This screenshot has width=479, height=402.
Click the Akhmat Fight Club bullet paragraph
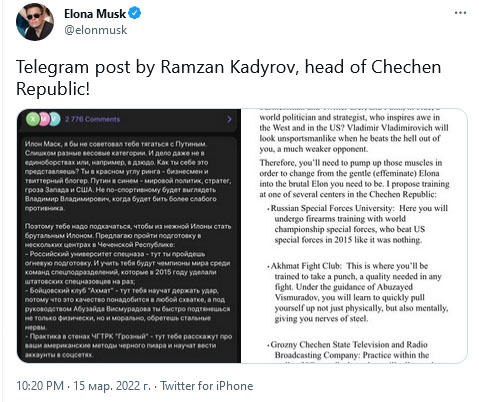pos(358,292)
